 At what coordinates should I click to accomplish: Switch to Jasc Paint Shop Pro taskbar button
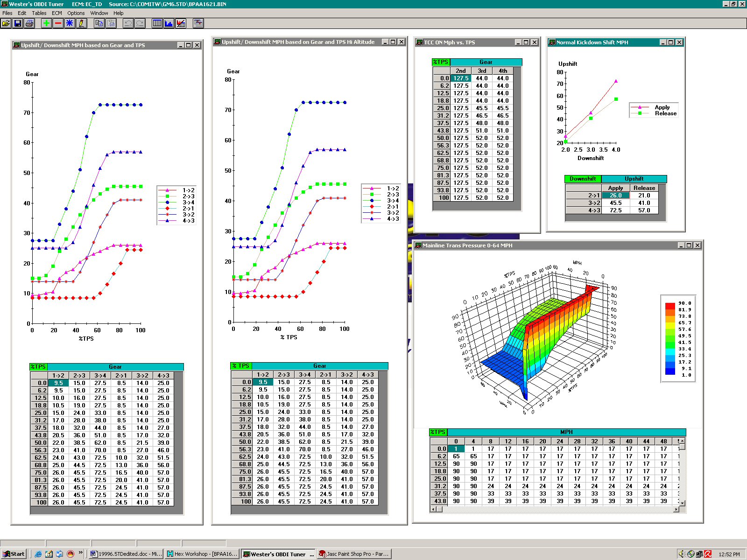pos(354,554)
